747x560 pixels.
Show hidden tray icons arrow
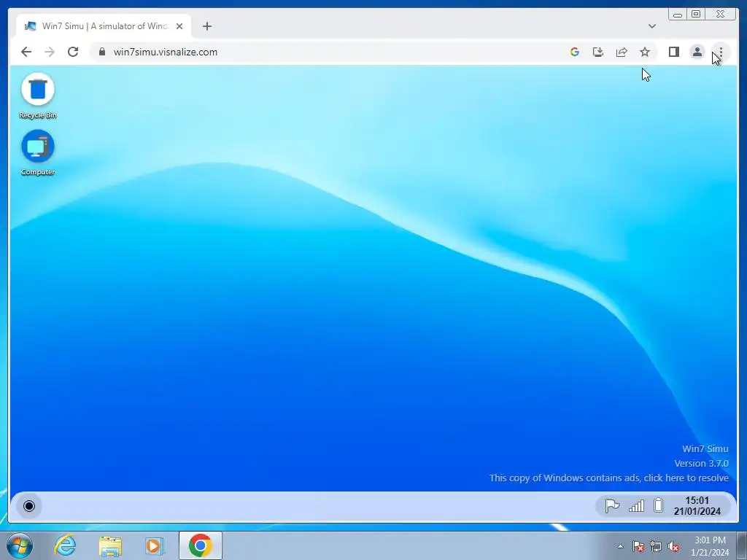coord(620,546)
